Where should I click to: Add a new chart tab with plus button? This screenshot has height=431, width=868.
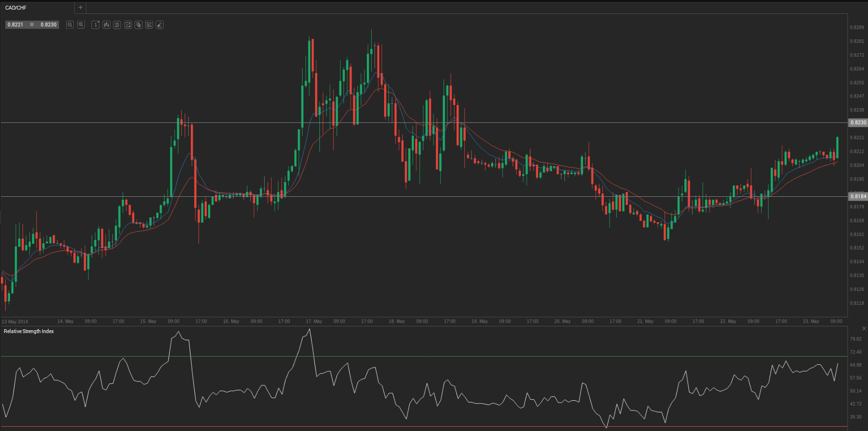(x=81, y=8)
